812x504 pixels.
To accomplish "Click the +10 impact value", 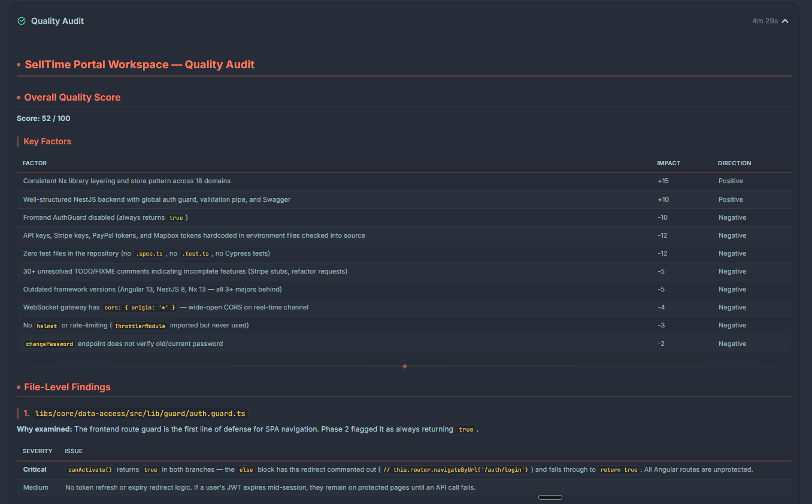I will 663,199.
